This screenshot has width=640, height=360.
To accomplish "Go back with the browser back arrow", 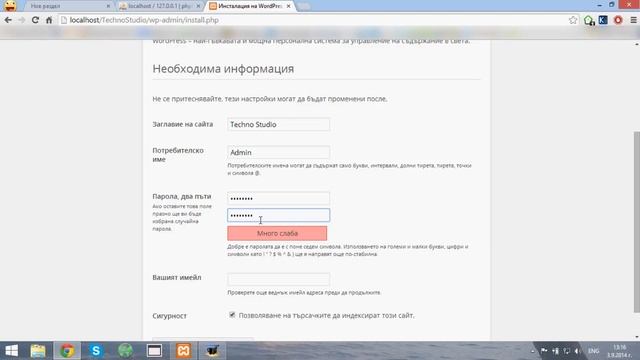I will point(8,20).
